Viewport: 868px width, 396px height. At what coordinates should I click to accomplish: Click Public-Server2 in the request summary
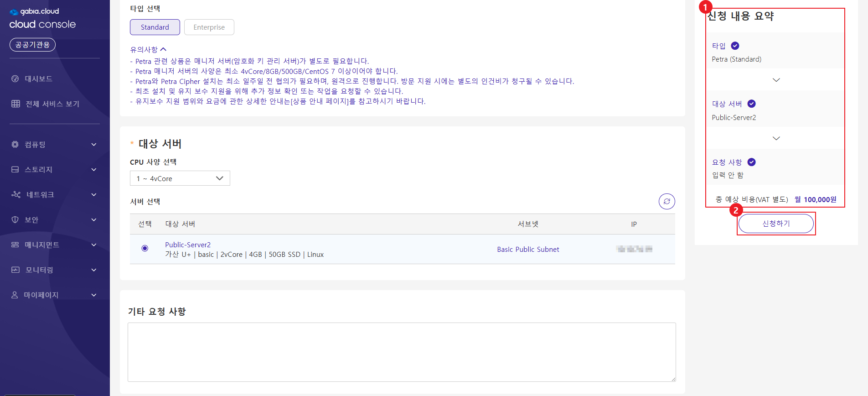734,118
